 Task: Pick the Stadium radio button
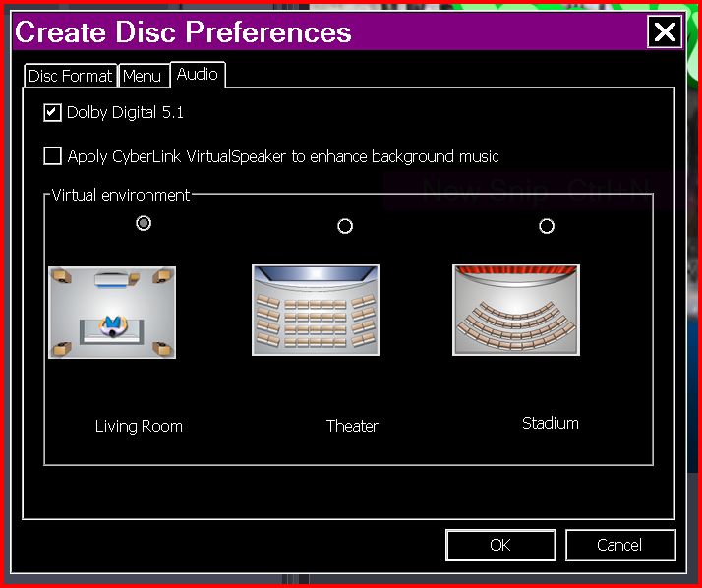tap(547, 226)
